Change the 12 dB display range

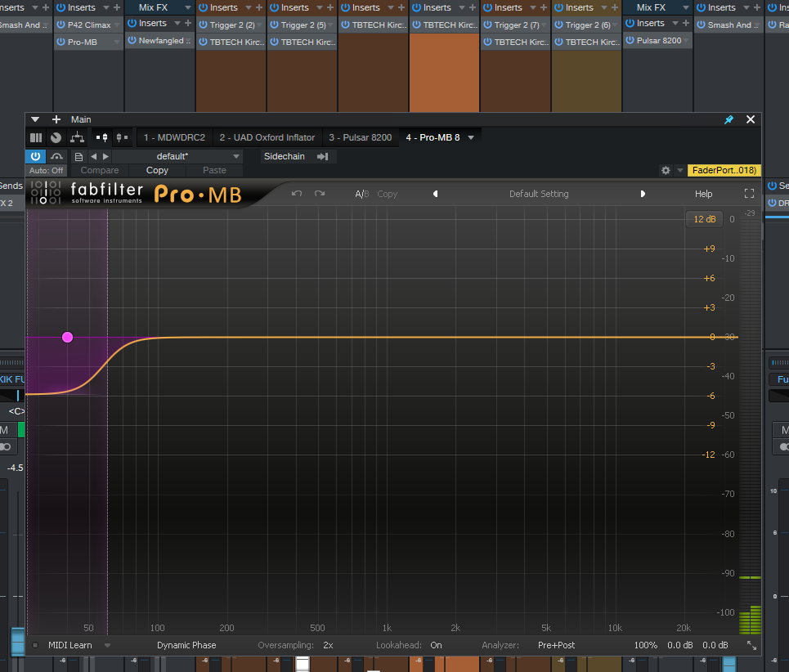click(705, 219)
